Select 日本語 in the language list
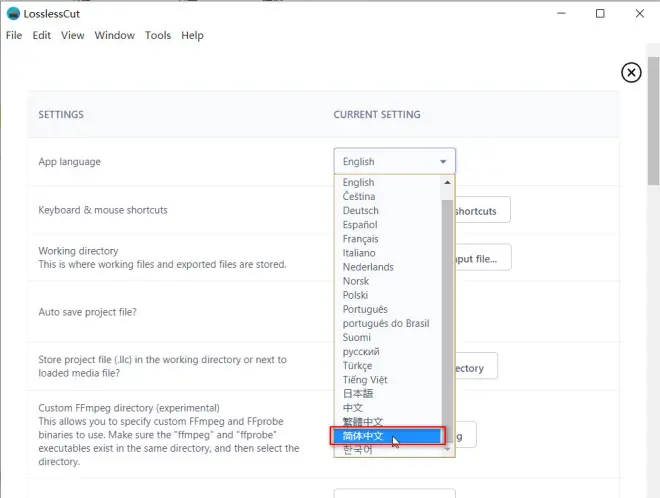 [x=388, y=394]
